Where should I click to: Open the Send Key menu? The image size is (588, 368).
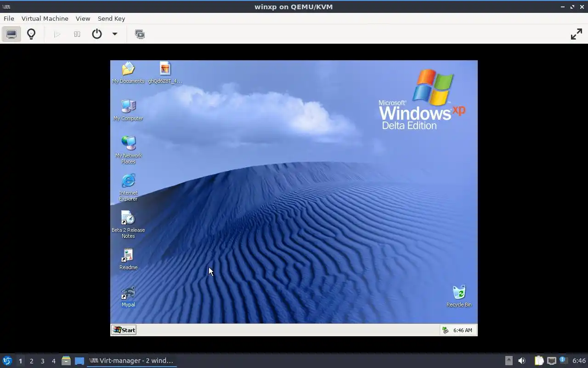(x=111, y=18)
